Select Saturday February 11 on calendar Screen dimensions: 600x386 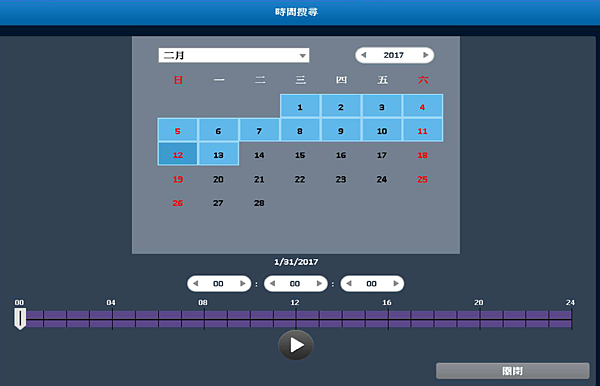pos(423,130)
